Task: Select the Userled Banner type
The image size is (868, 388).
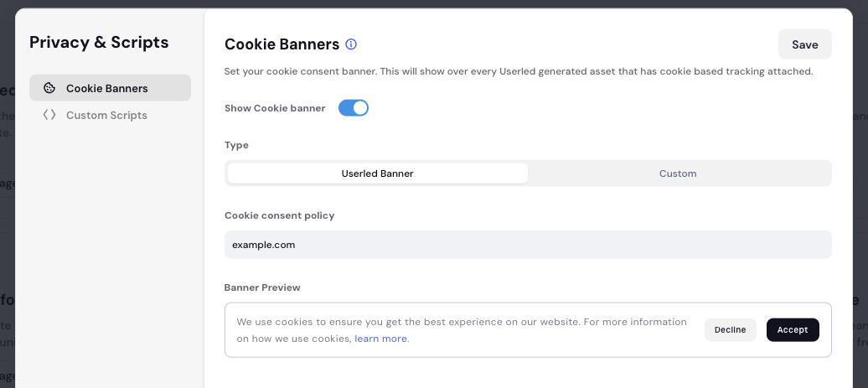Action: tap(377, 173)
